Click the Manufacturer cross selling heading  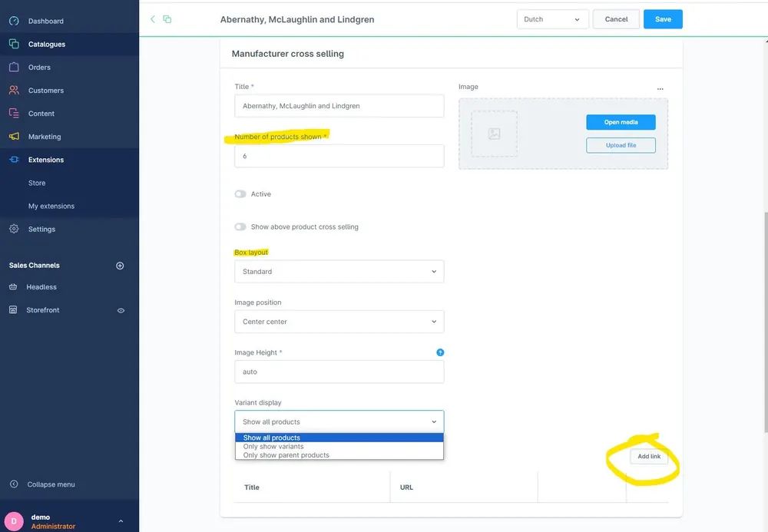tap(287, 54)
